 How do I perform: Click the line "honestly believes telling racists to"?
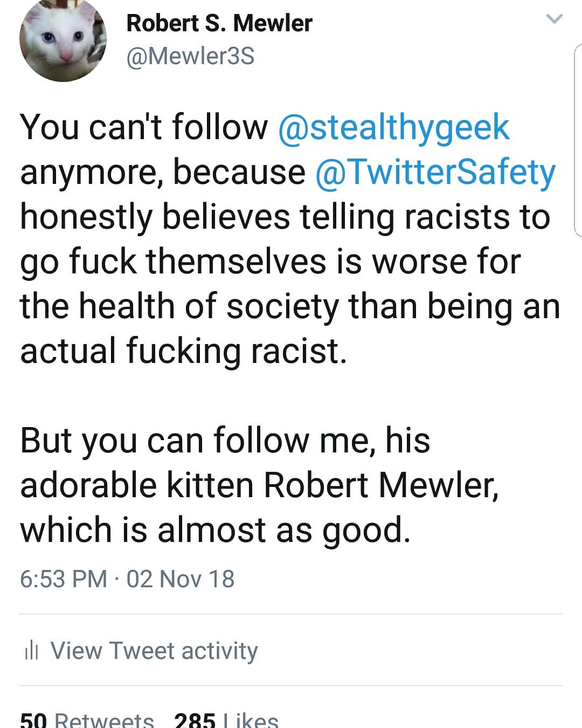(285, 217)
